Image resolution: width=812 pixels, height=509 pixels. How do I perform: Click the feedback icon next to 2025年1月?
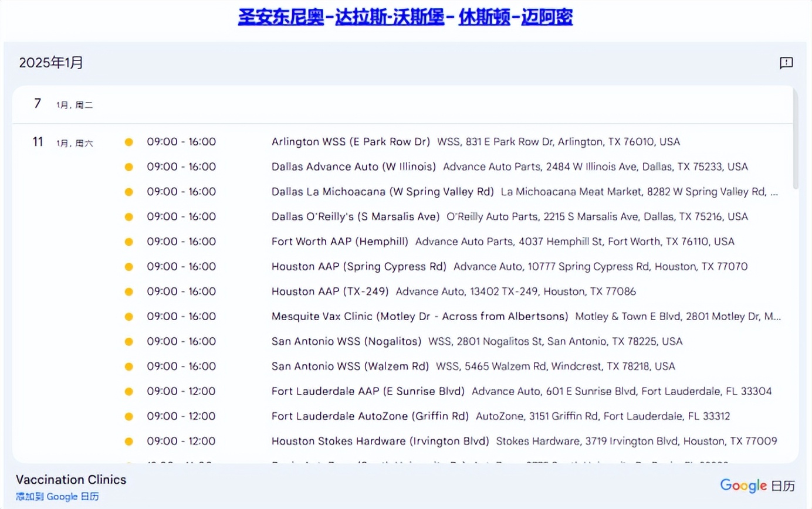[x=786, y=63]
